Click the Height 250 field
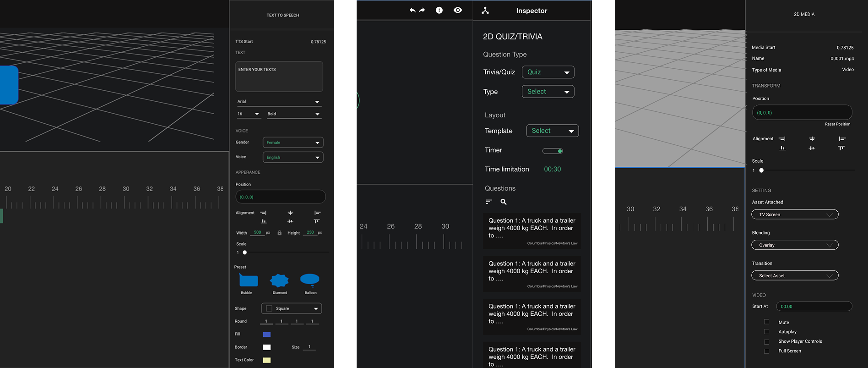 click(x=310, y=233)
